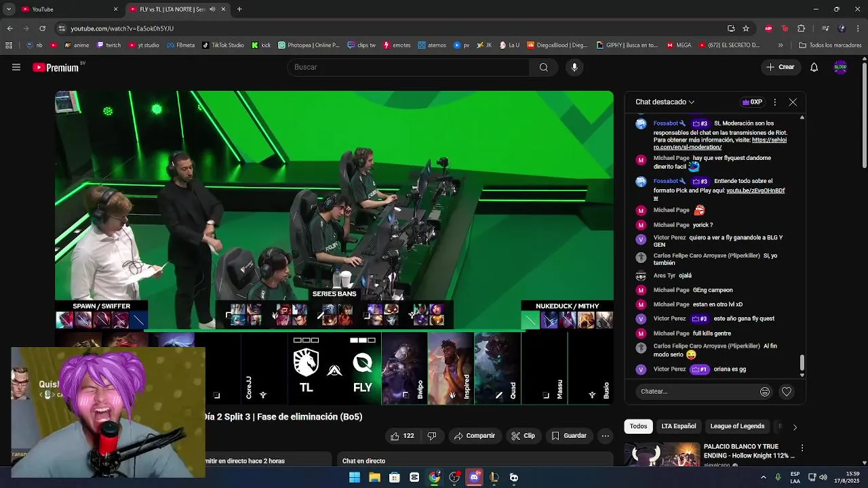The image size is (868, 488).
Task: Like the video with thumbs up
Action: pos(402,436)
